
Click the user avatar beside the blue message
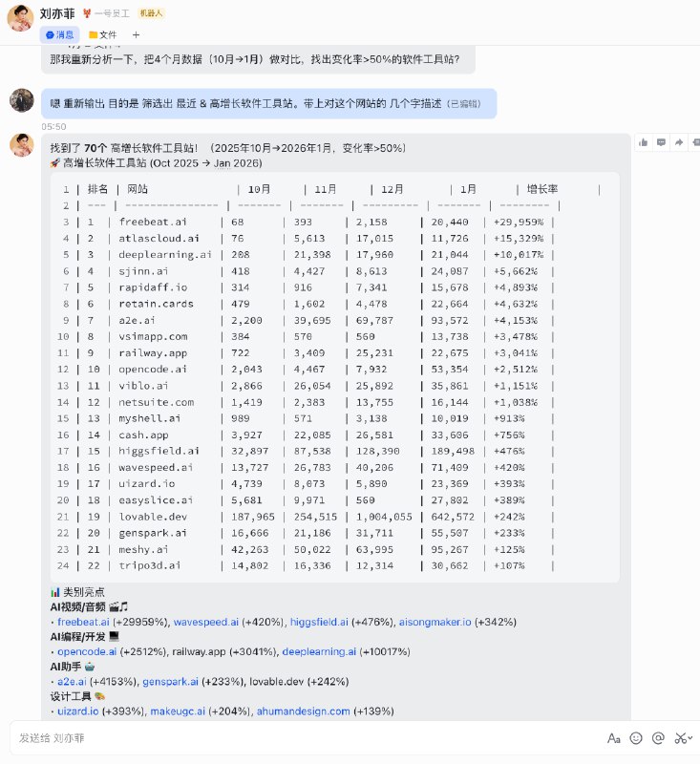22,101
